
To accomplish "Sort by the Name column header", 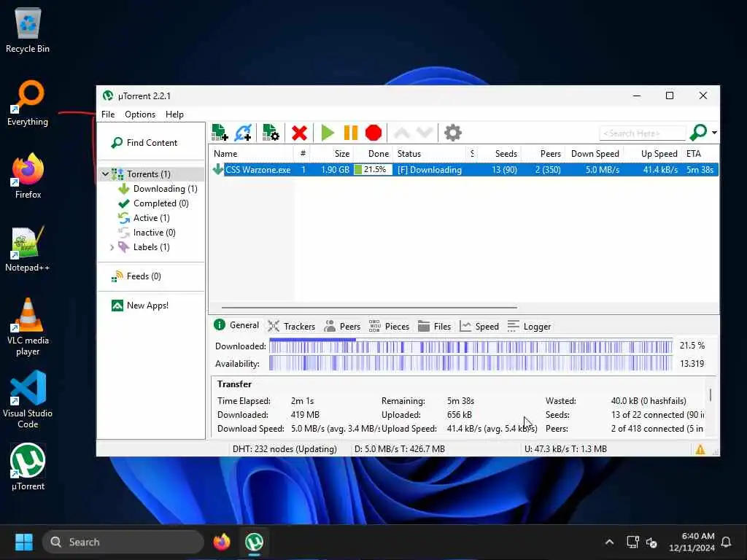I will click(x=251, y=154).
